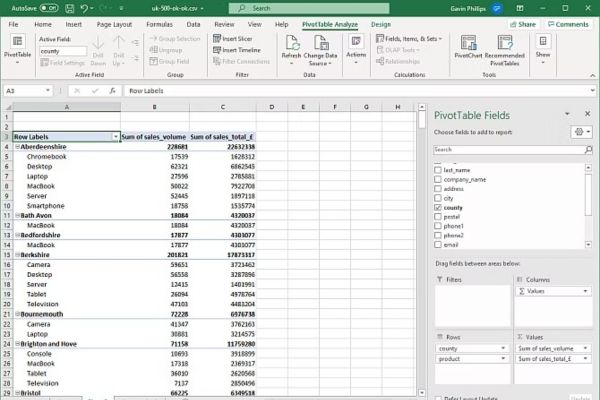Click the Active Field name box
The height and width of the screenshot is (400, 600).
63,51
